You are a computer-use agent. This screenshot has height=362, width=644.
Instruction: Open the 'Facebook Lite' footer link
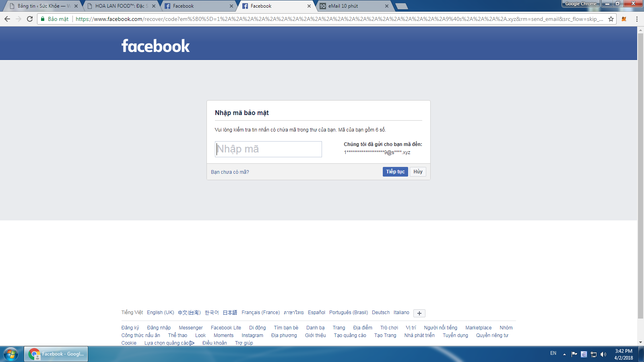point(226,328)
